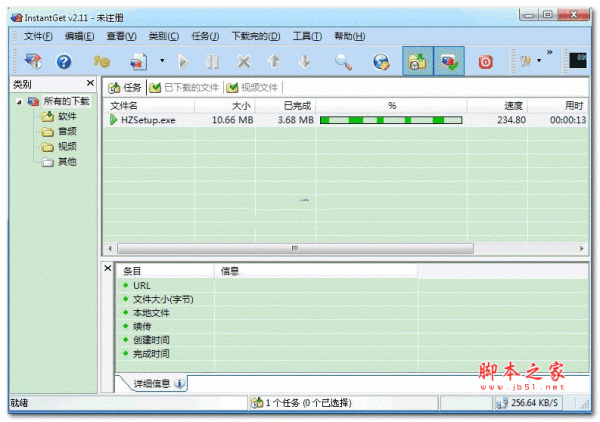Expand the toolbar overflow chevron
Viewport: 600px width, 422px height.
549,52
